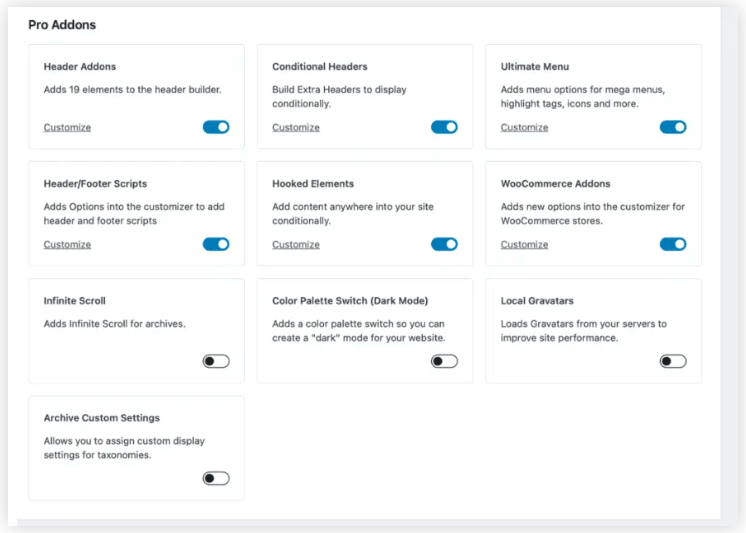Screen dimensions: 746x533
Task: Click the Archive Custom Settings card title
Action: click(x=102, y=418)
